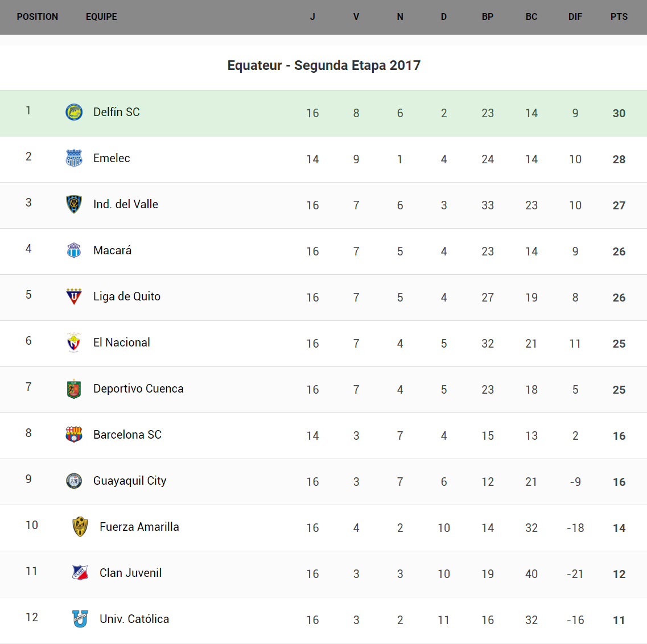Click Deportivo Cuenca team badge

pos(74,389)
